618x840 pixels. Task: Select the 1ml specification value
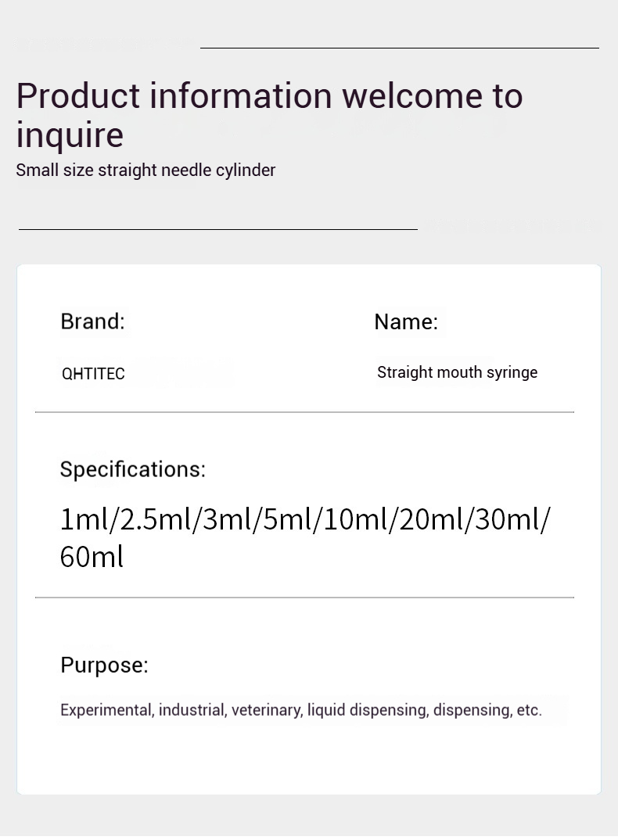click(x=84, y=519)
